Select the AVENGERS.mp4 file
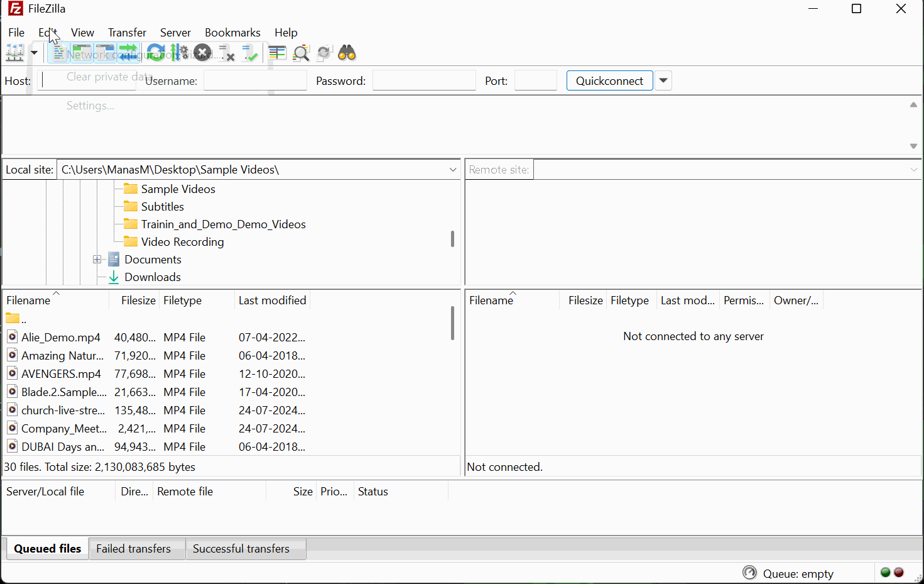The image size is (924, 584). pos(61,374)
